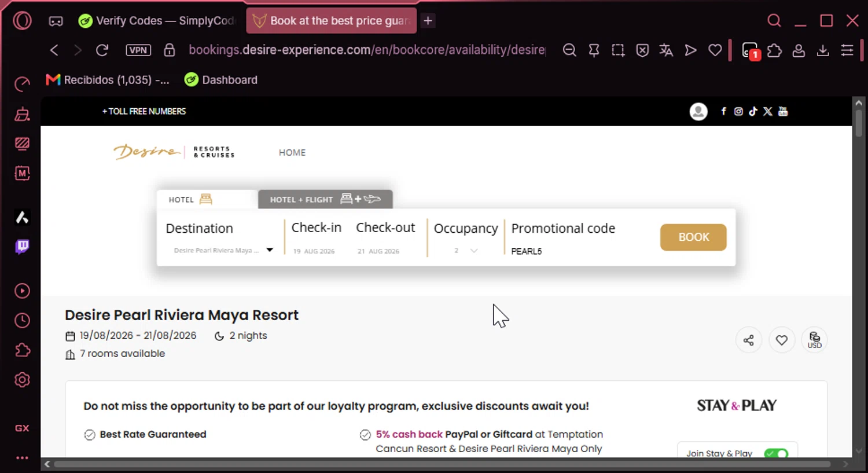Open a new tab with plus button

[428, 21]
